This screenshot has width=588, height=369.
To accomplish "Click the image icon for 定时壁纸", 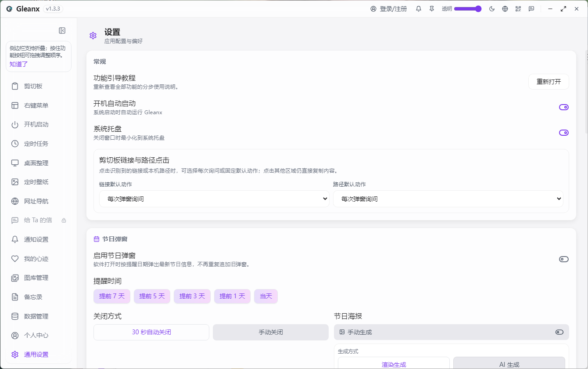I will coord(15,182).
